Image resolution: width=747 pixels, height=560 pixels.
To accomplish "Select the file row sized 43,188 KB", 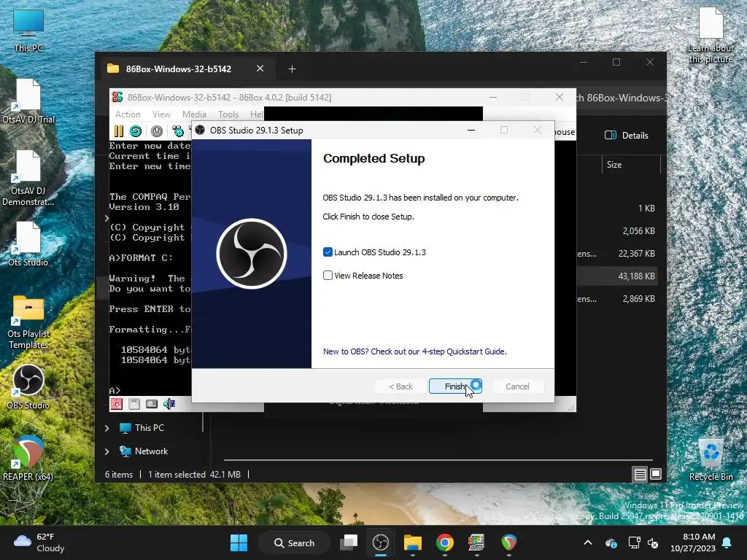I will pyautogui.click(x=616, y=276).
